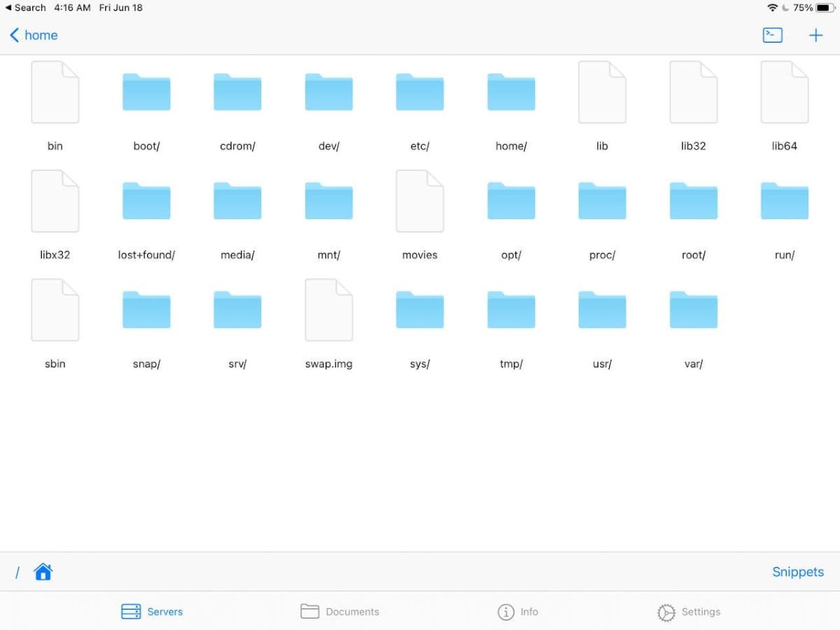Open the proc/ folder icon
This screenshot has height=630, width=840.
[602, 201]
